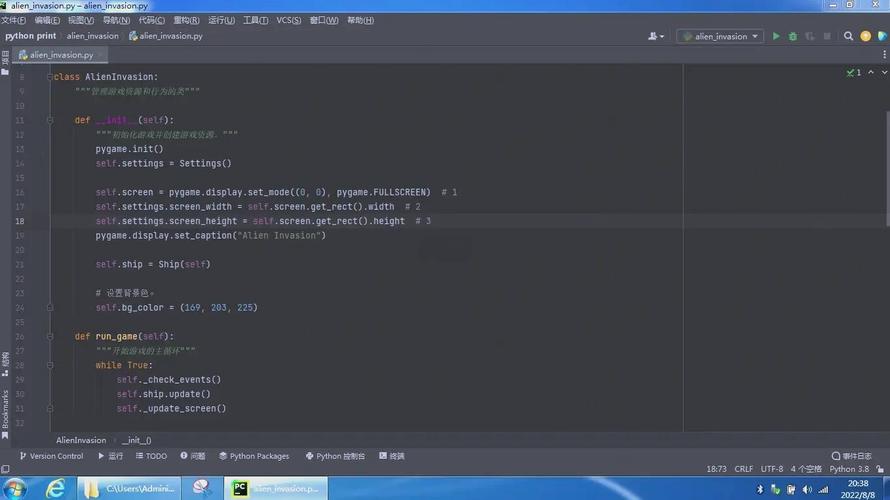The height and width of the screenshot is (500, 890).
Task: Toggle read-only lock icon in status bar
Action: coord(880,469)
